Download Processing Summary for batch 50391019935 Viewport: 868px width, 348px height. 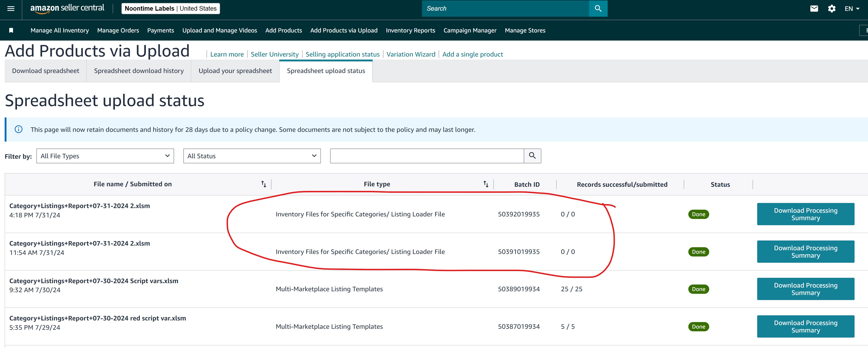[x=805, y=251]
